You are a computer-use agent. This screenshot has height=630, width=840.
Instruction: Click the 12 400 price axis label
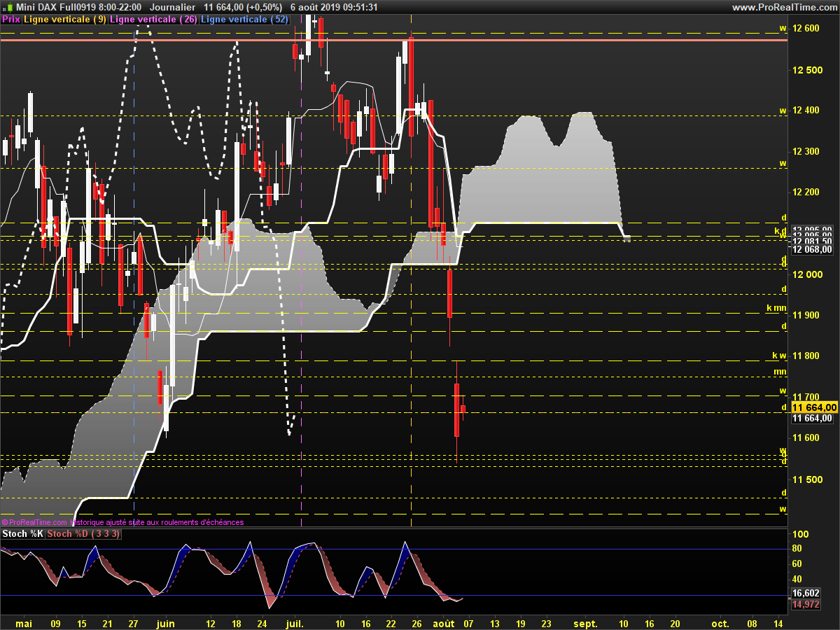(806, 111)
